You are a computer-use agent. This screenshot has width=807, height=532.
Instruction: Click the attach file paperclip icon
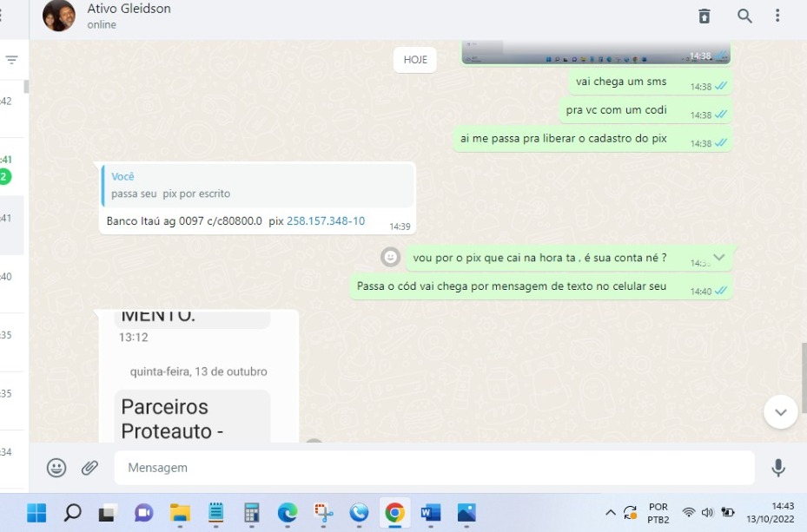click(89, 468)
